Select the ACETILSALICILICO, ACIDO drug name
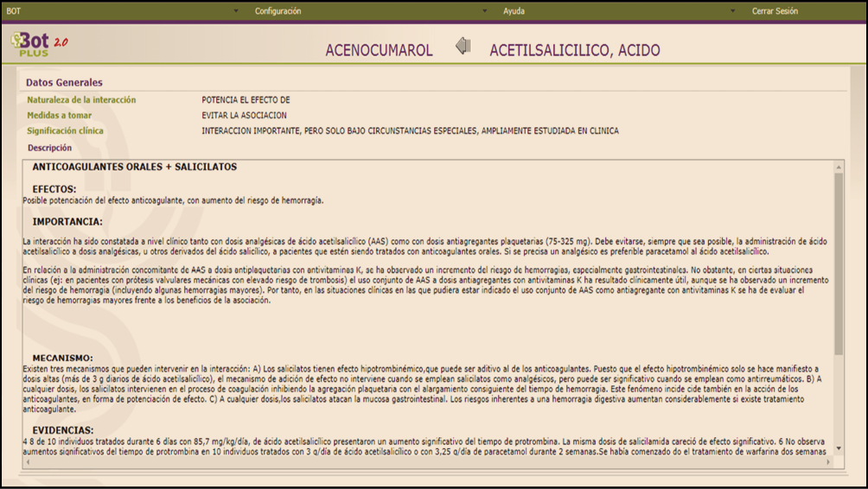Viewport: 868px width, 489px height. pos(574,51)
